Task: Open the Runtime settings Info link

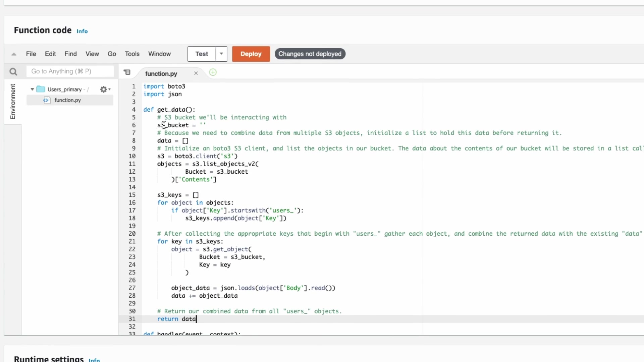Action: point(94,360)
